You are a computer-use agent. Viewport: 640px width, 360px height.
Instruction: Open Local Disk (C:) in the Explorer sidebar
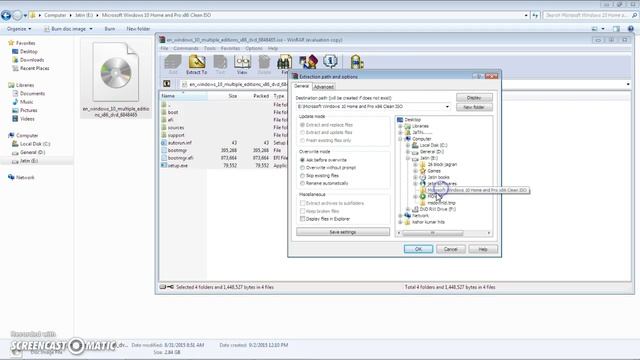point(35,144)
